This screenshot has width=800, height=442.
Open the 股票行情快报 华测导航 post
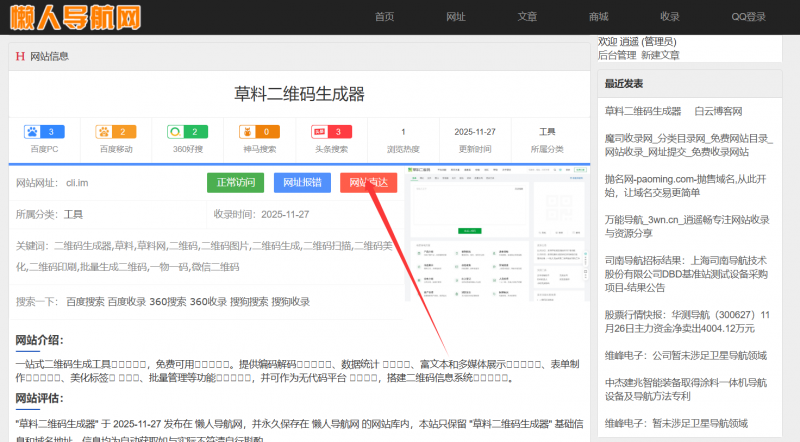687,322
